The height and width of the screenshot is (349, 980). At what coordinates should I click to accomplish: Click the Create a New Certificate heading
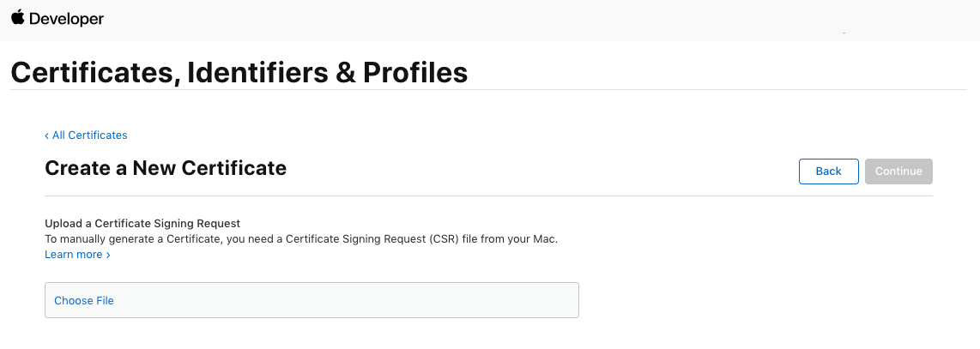point(166,168)
